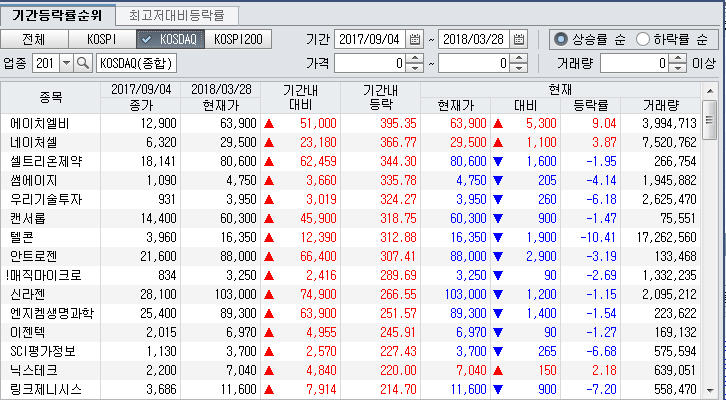Image resolution: width=726 pixels, height=400 pixels.
Task: Click the table scrollbar up arrow
Action: pos(710,91)
